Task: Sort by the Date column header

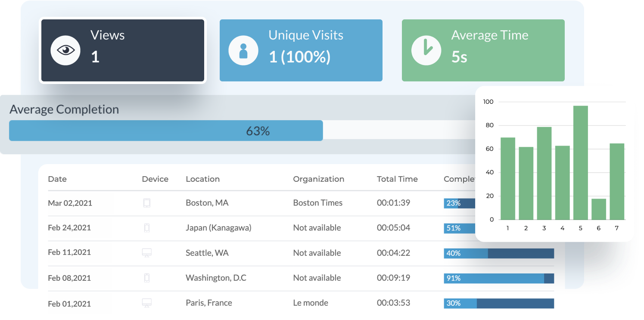Action: tap(57, 179)
